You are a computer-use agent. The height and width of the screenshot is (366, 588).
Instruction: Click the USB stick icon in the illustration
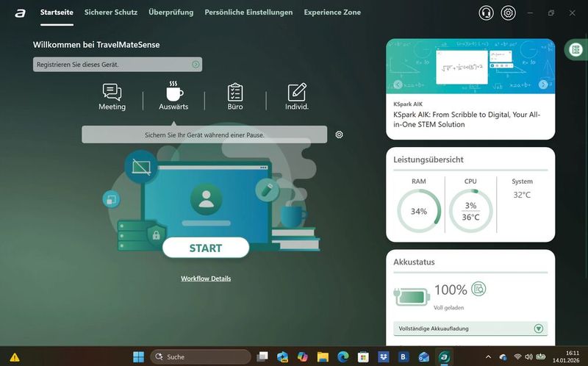[x=267, y=190]
